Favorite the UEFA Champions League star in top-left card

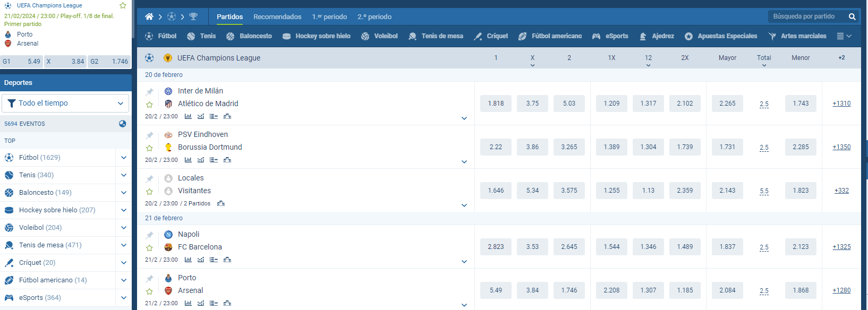click(x=123, y=5)
